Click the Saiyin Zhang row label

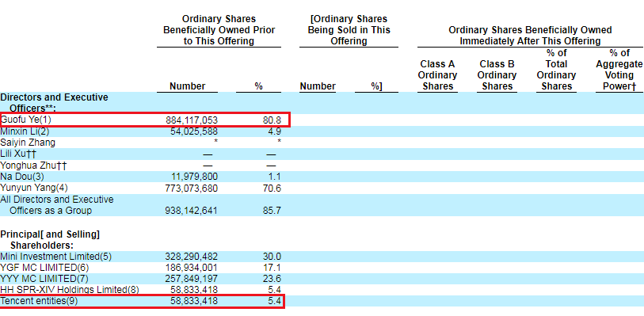pyautogui.click(x=28, y=143)
